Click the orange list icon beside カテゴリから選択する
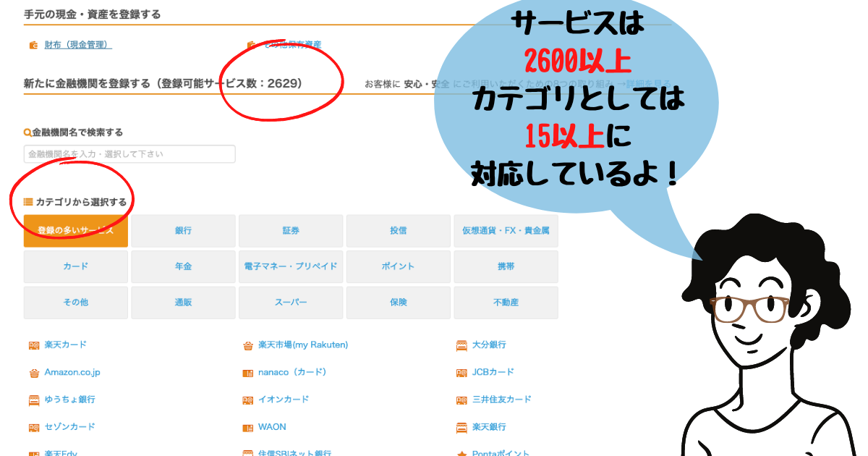868x456 pixels. point(29,200)
